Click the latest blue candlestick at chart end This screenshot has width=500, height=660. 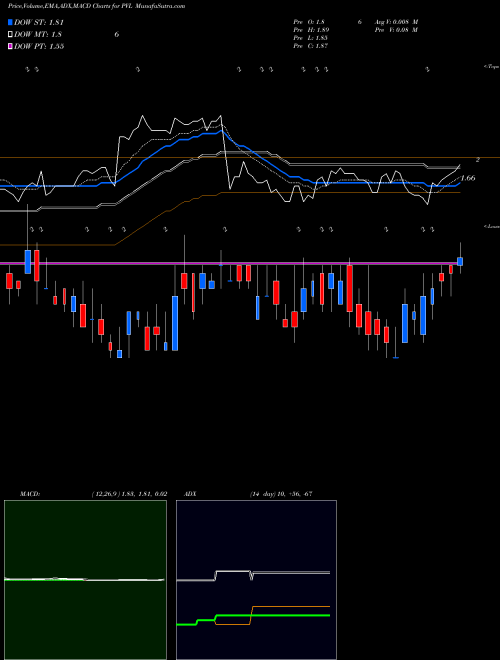point(460,261)
